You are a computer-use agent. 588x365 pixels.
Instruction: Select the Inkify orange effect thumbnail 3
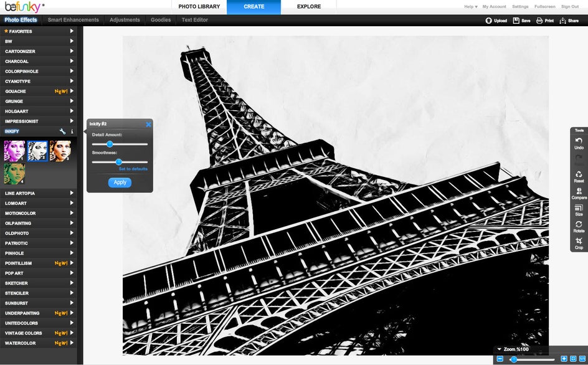(x=60, y=151)
